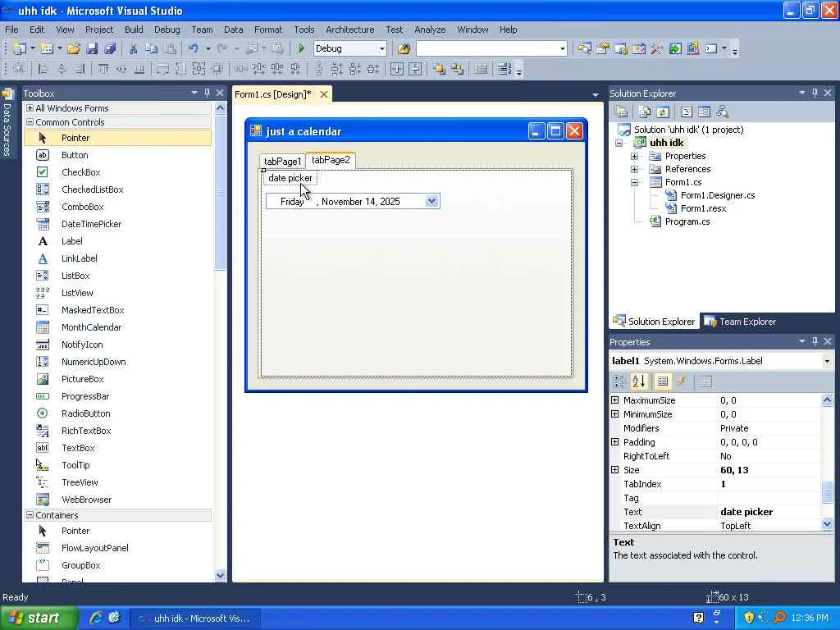840x630 pixels.
Task: Open the date picker control's dropdown arrow
Action: pos(431,202)
